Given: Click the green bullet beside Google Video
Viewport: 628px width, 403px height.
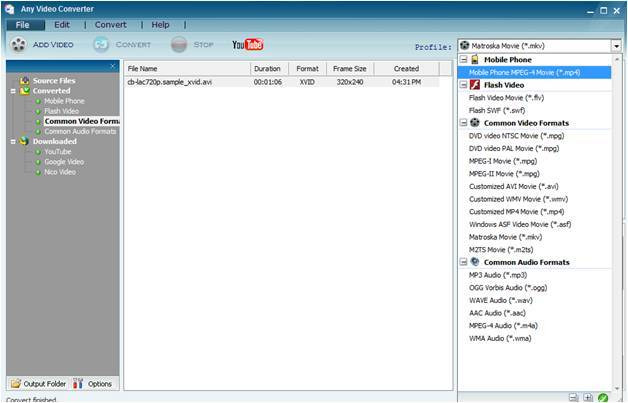Looking at the screenshot, I should click(38, 162).
